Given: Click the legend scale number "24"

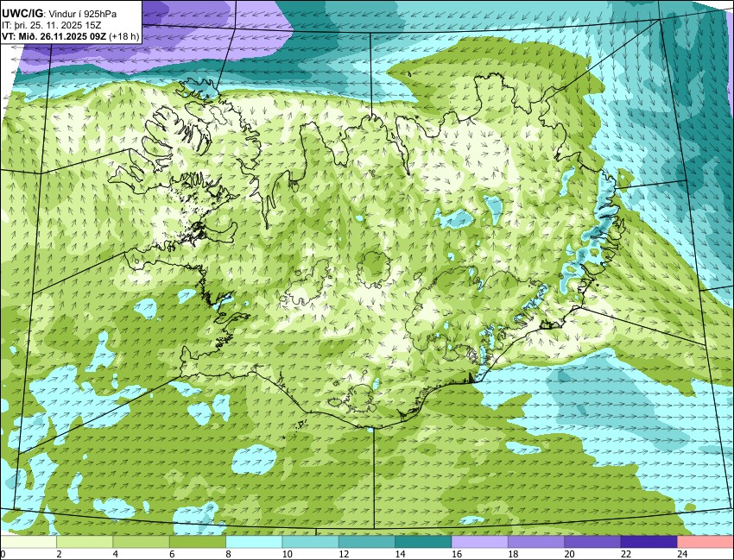Looking at the screenshot, I should click(682, 554).
